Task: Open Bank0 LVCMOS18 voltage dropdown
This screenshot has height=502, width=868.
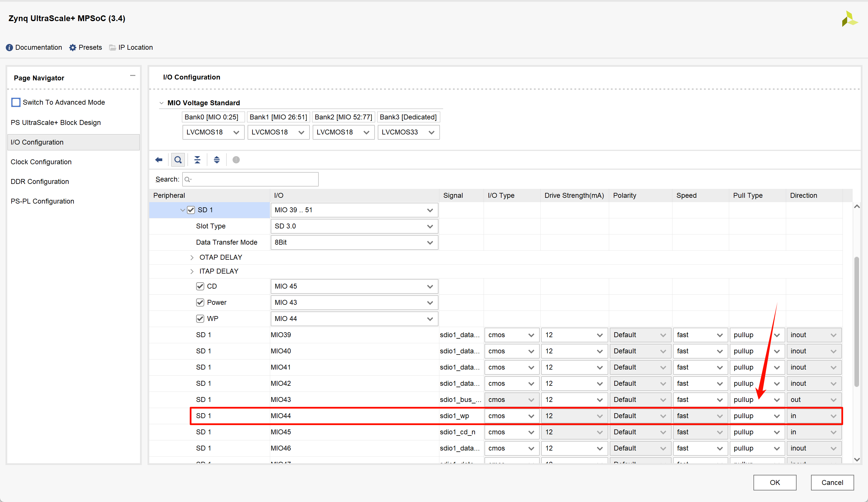Action: pos(213,132)
